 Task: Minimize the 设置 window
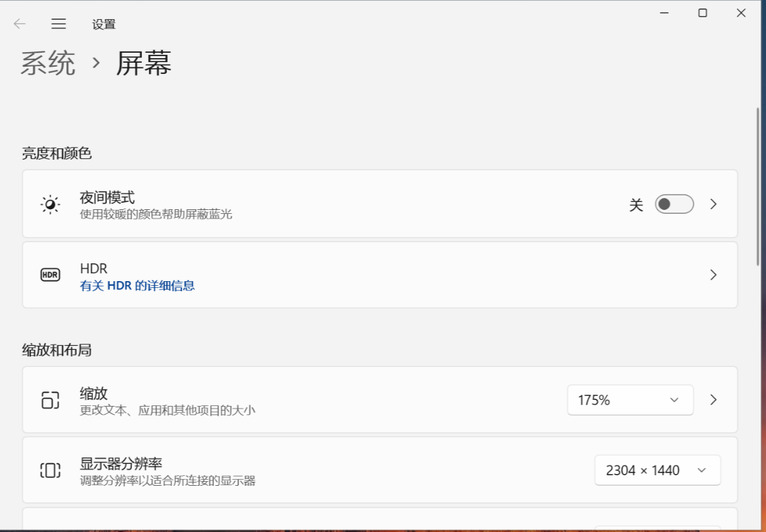point(664,13)
